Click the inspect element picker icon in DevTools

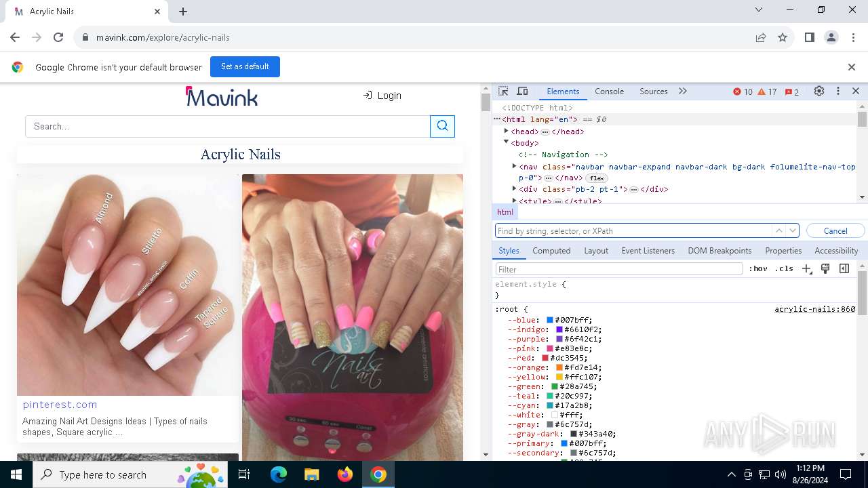click(503, 91)
